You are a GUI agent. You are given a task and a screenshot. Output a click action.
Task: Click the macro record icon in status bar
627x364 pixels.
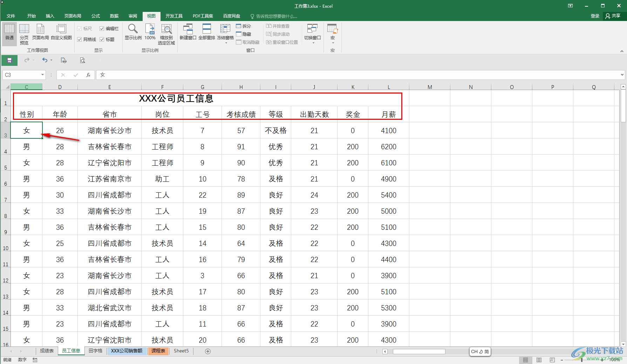click(35, 360)
